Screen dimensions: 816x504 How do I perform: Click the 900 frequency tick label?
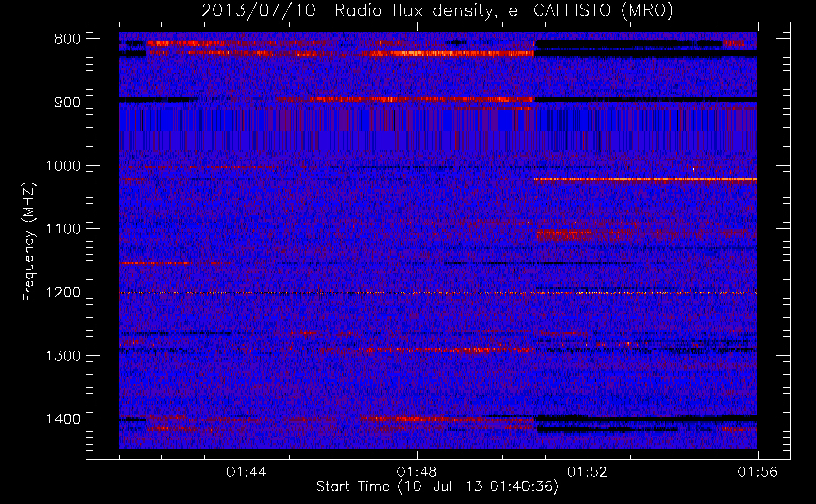(x=68, y=102)
